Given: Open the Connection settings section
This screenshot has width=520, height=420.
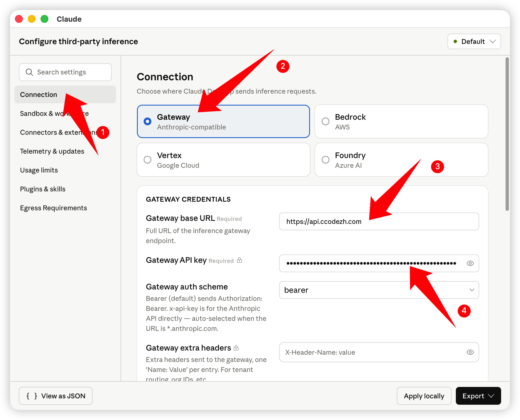Looking at the screenshot, I should pos(65,94).
